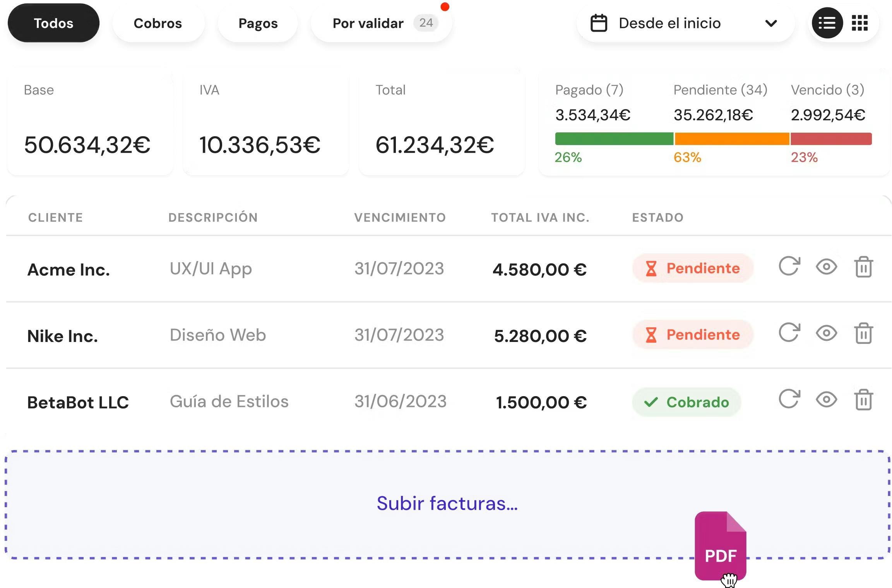Image resolution: width=892 pixels, height=588 pixels.
Task: Select the Por validar tab
Action: [381, 23]
